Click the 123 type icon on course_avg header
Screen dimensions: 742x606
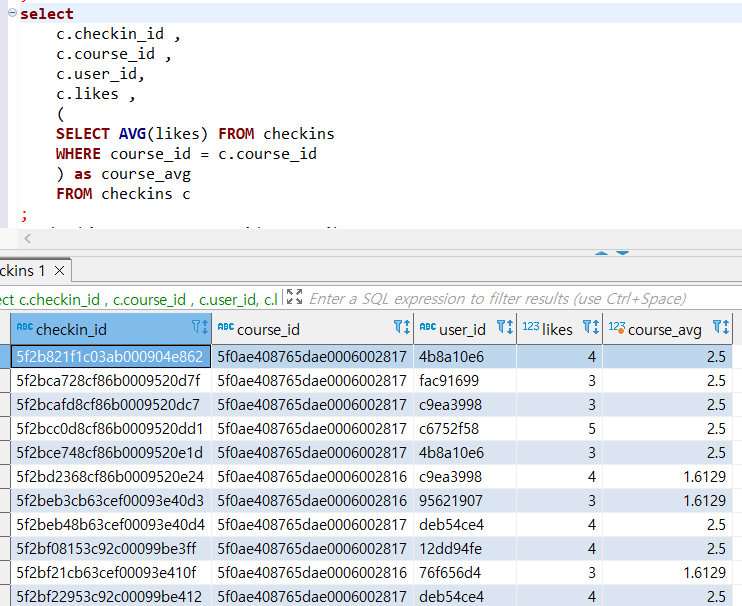[x=617, y=327]
